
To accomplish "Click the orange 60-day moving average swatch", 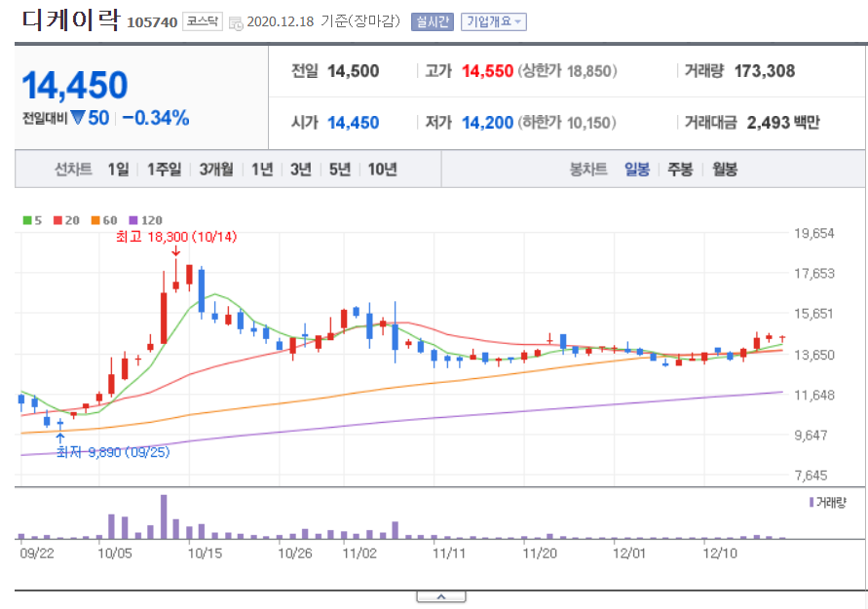I will (95, 220).
